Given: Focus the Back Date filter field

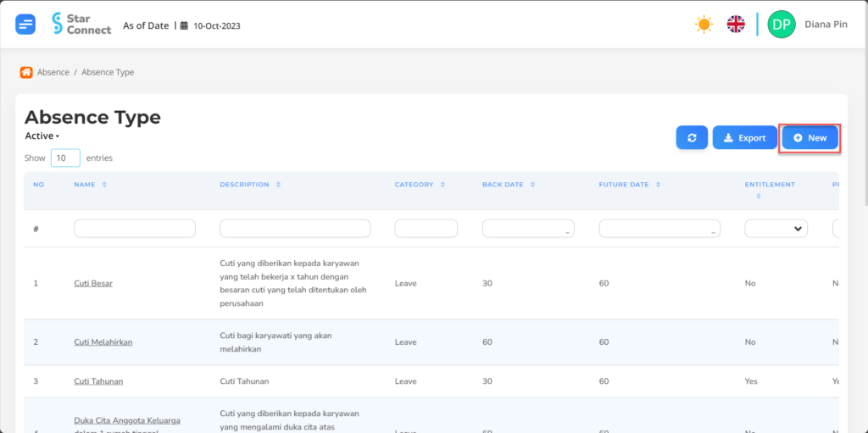Looking at the screenshot, I should 528,228.
